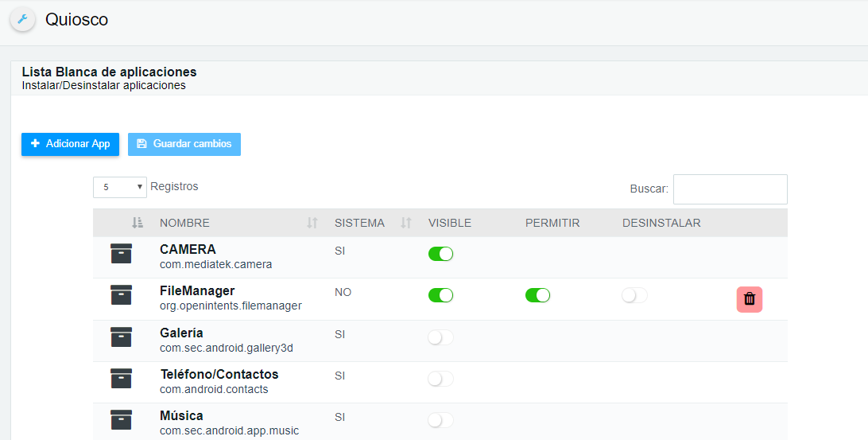The height and width of the screenshot is (440, 868).
Task: Click the Guardar cambios button
Action: [184, 144]
